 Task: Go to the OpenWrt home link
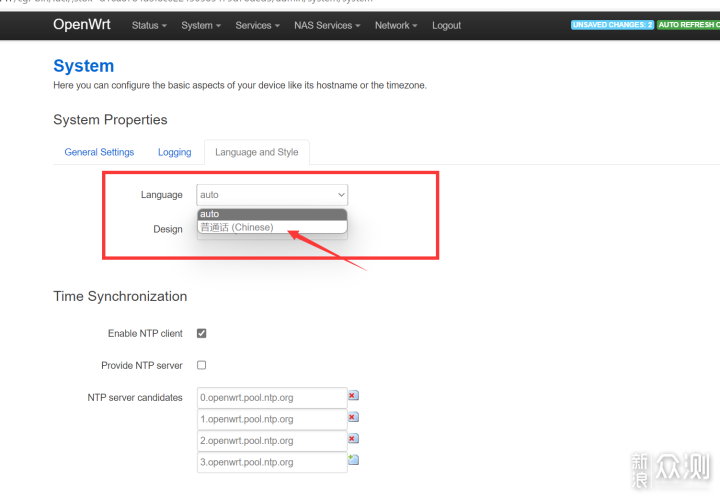click(x=82, y=24)
